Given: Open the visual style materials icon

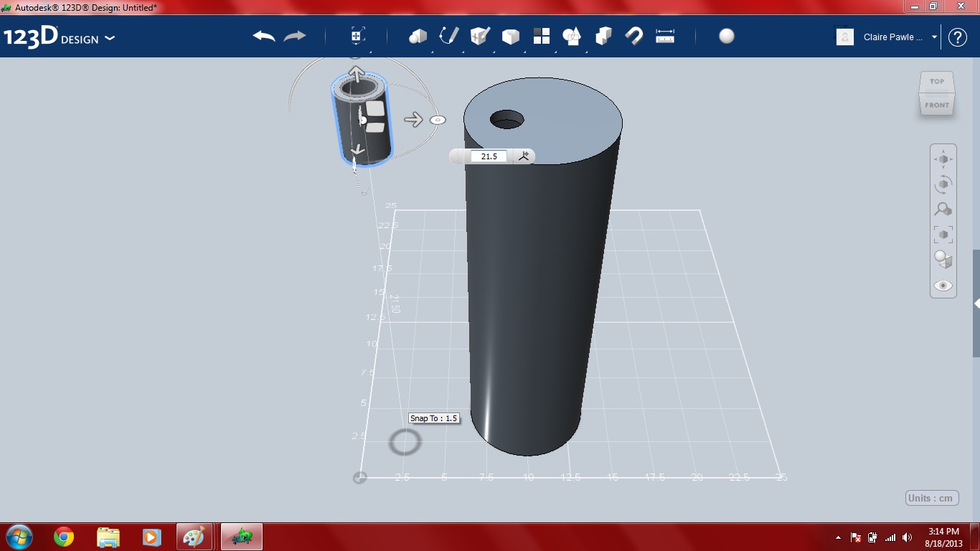Looking at the screenshot, I should [943, 259].
